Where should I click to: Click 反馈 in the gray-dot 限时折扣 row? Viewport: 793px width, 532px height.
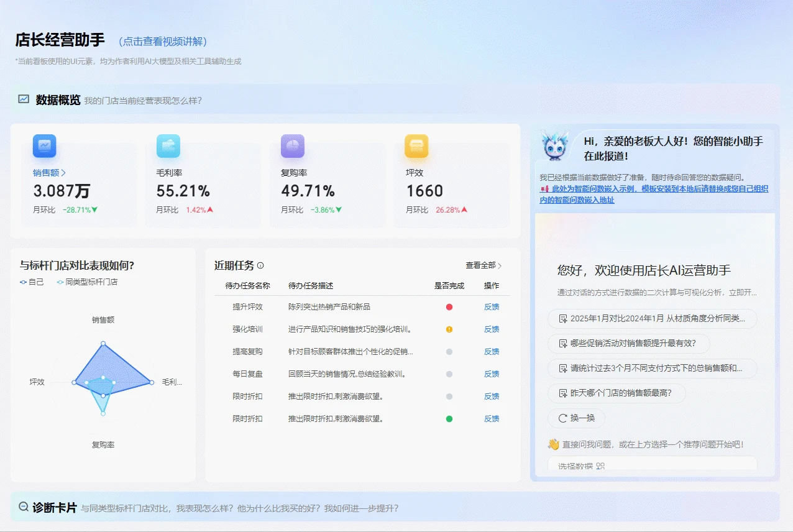[x=492, y=397]
